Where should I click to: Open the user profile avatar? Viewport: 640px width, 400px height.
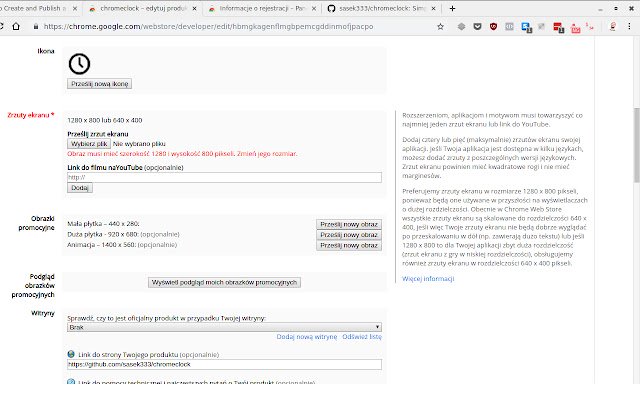click(x=612, y=27)
